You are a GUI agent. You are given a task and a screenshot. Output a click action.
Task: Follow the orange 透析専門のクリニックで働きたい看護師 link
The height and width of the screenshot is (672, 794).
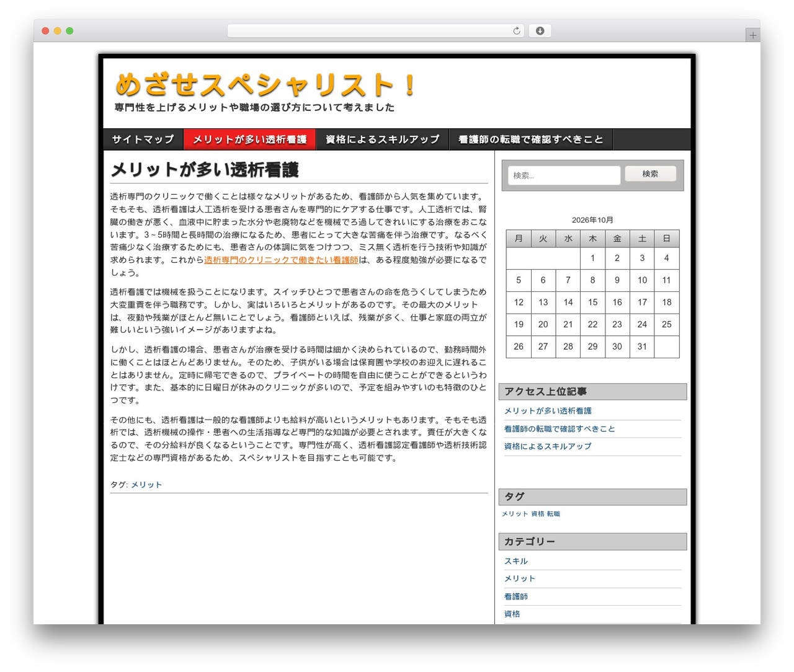pyautogui.click(x=281, y=260)
